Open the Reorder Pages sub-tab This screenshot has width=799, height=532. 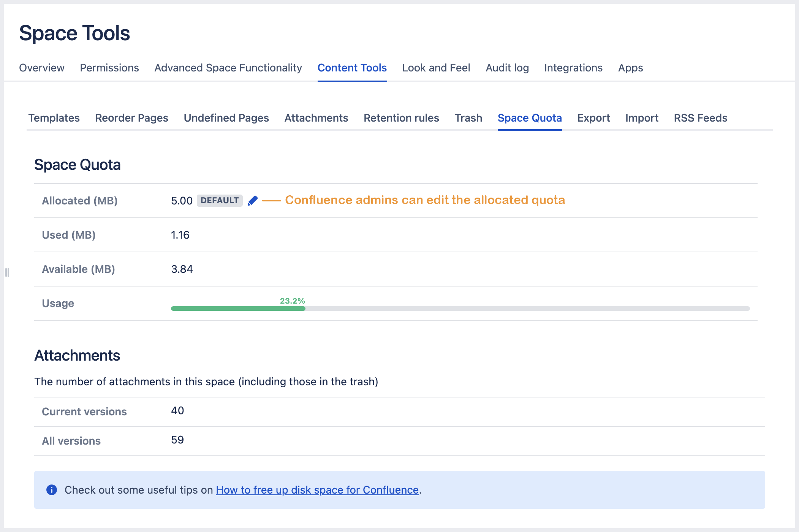[x=131, y=118]
